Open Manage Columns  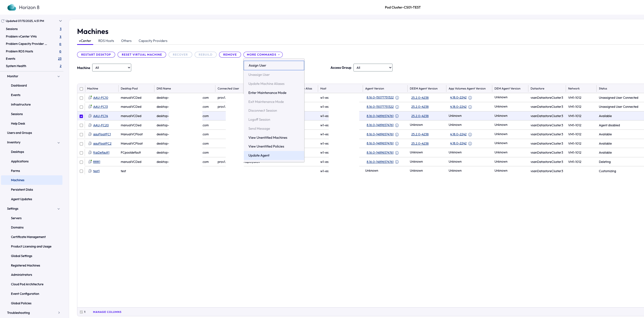[x=107, y=312]
